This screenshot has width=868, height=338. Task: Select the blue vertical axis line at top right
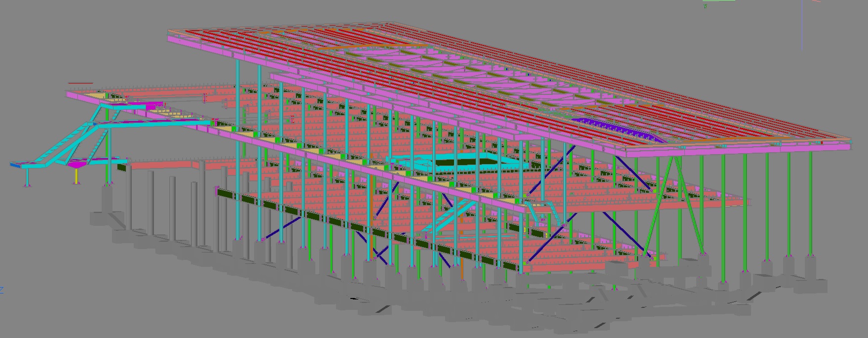802,25
